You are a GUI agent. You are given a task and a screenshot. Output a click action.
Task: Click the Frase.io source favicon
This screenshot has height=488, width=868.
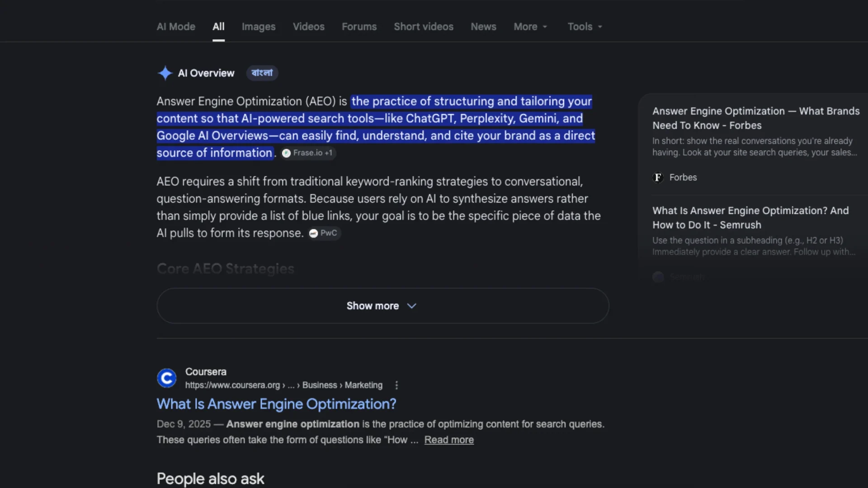point(286,153)
